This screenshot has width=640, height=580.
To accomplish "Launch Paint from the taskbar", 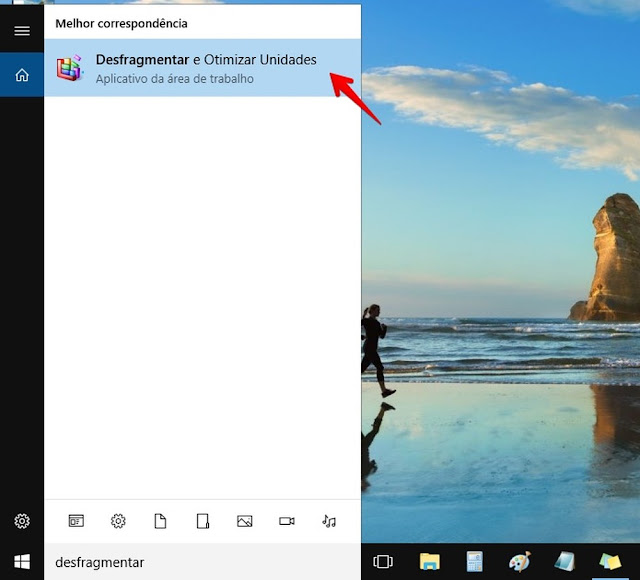I will (520, 562).
